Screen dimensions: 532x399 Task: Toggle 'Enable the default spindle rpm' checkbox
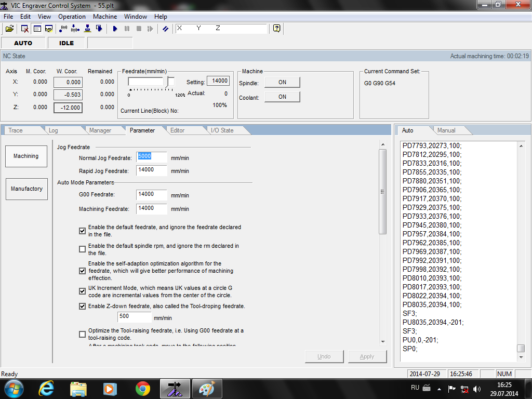coord(82,249)
